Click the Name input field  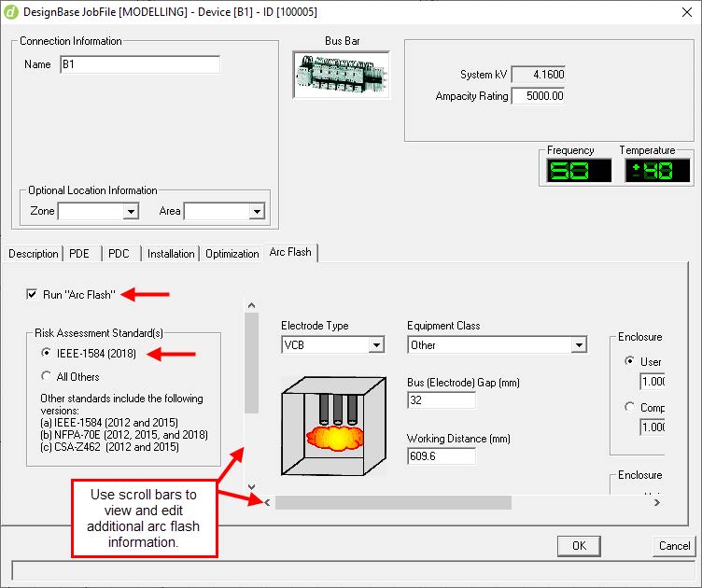[140, 64]
